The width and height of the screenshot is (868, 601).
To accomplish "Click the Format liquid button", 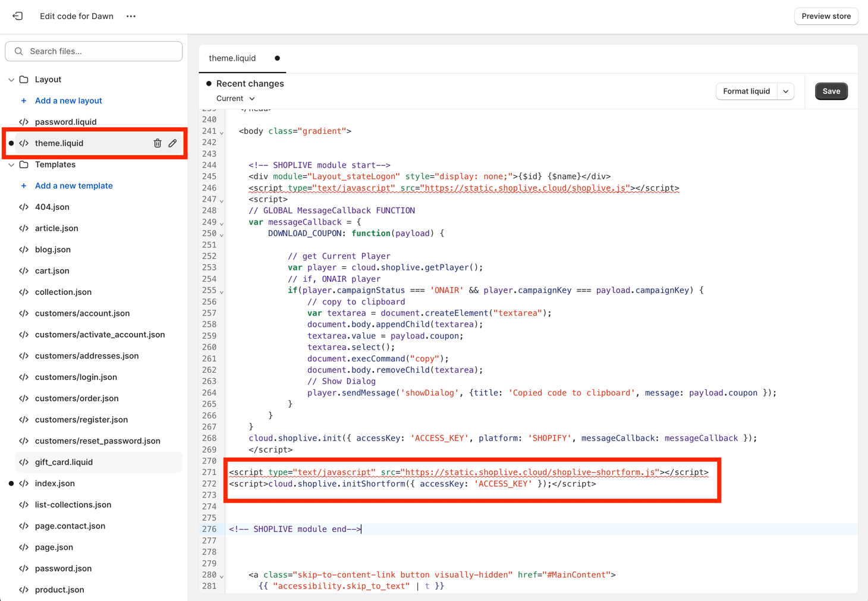I will click(x=746, y=92).
